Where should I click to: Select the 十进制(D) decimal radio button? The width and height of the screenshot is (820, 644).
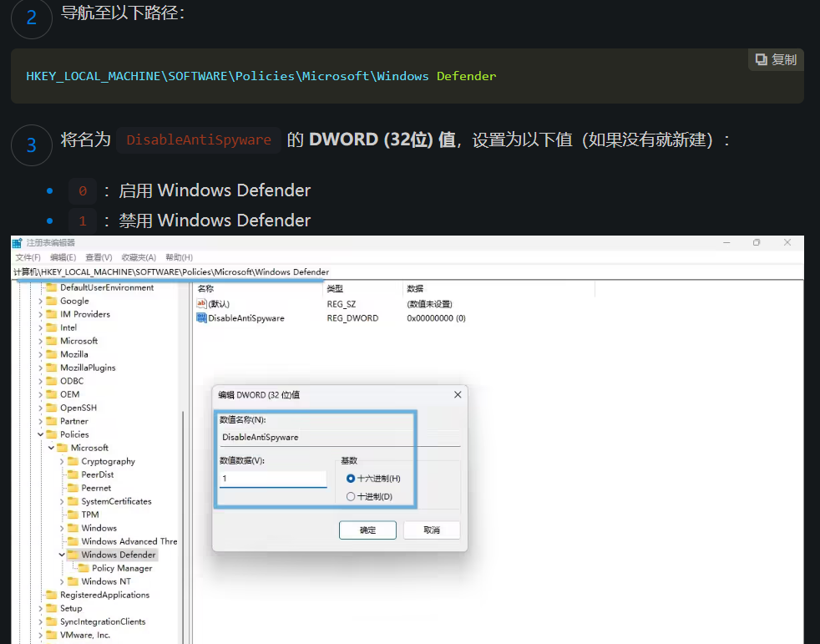[x=351, y=496]
